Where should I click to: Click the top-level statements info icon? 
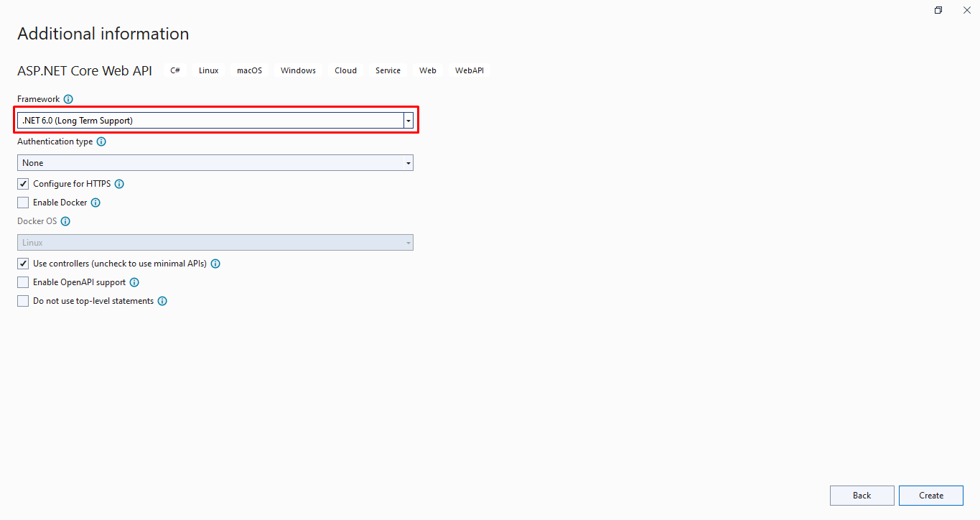click(x=162, y=301)
